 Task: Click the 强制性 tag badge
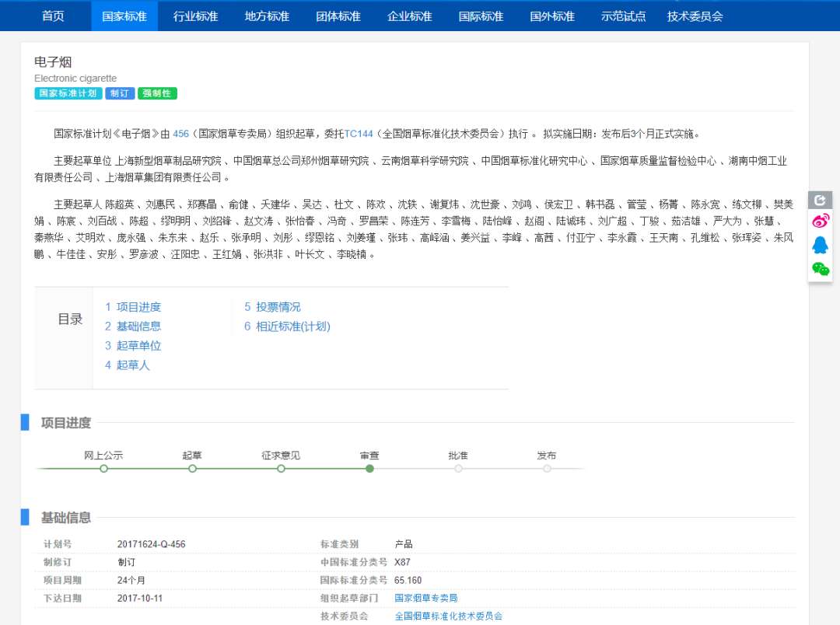point(157,93)
